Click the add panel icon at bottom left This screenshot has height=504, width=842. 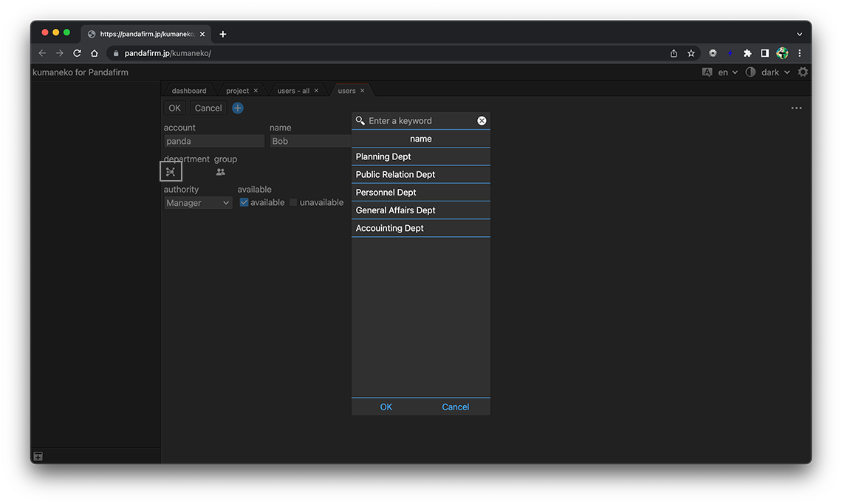coord(38,457)
